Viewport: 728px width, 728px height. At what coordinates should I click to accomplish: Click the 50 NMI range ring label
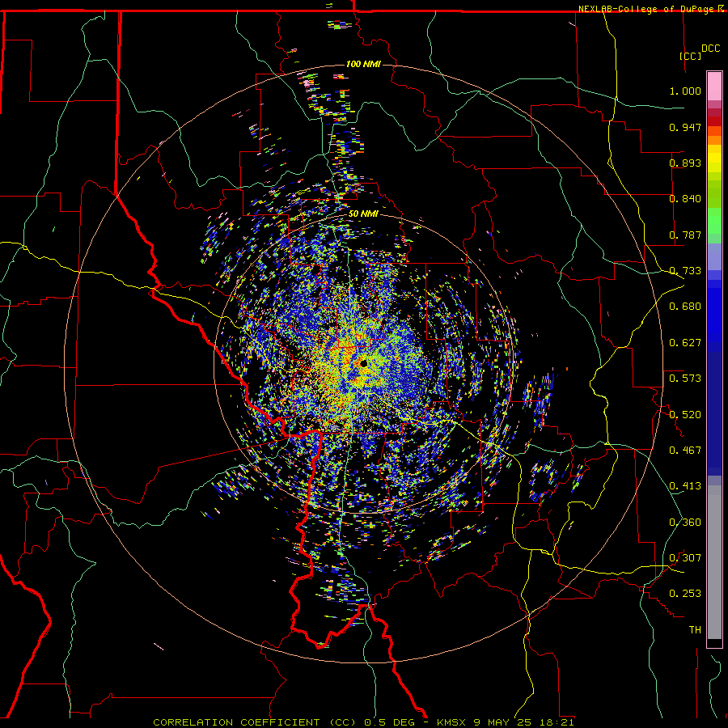363,214
